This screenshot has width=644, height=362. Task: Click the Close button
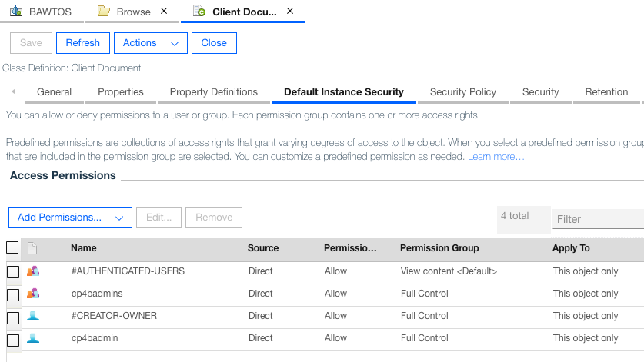(214, 43)
